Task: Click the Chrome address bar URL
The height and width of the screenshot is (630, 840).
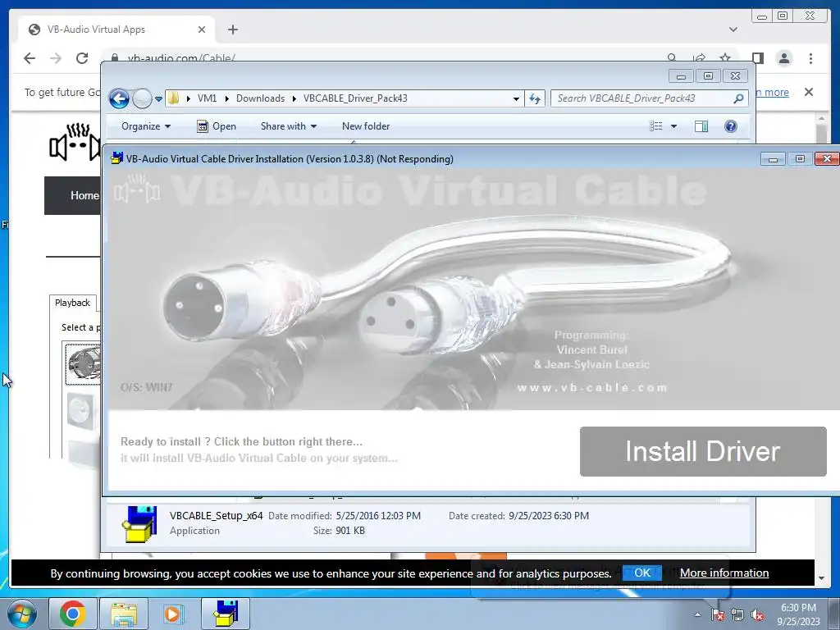Action: click(181, 58)
